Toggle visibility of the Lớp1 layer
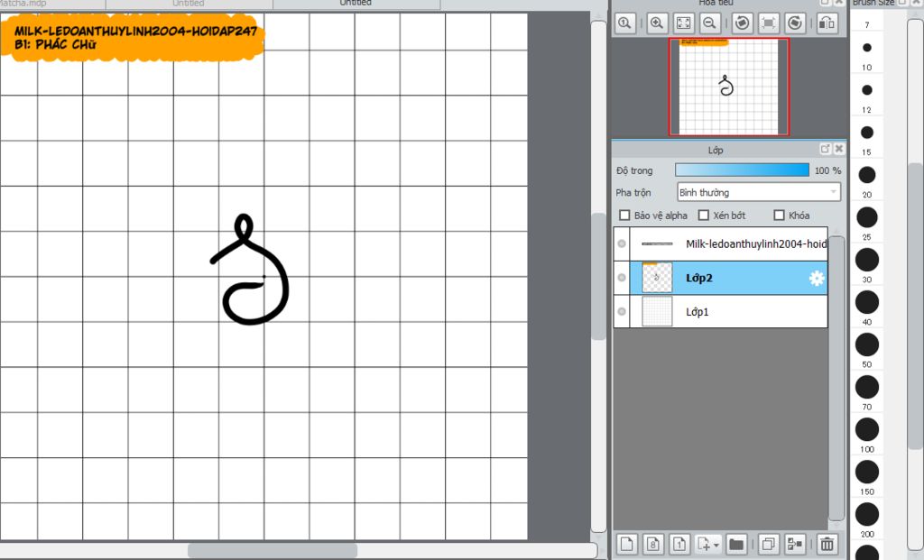 pos(622,311)
